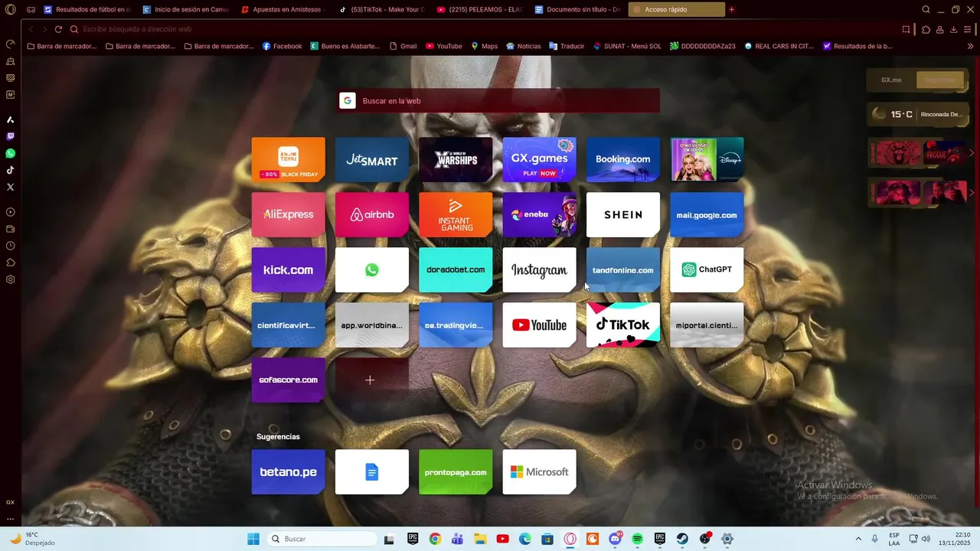Image resolution: width=980 pixels, height=551 pixels.
Task: Expand the first Barra de marcadores folder
Action: (62, 46)
